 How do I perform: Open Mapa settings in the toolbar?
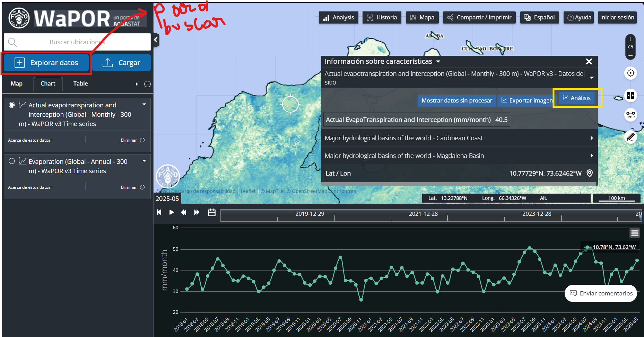pos(422,17)
